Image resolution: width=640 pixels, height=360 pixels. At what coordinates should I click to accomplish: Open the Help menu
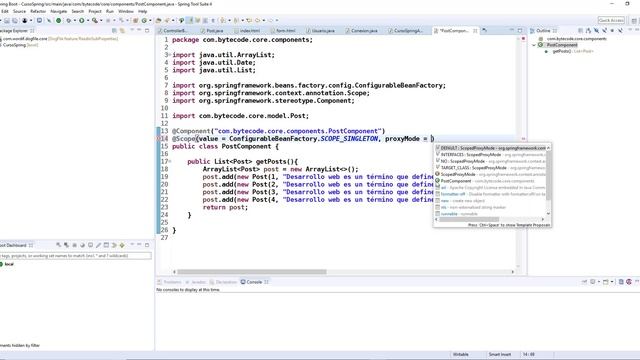point(142,11)
